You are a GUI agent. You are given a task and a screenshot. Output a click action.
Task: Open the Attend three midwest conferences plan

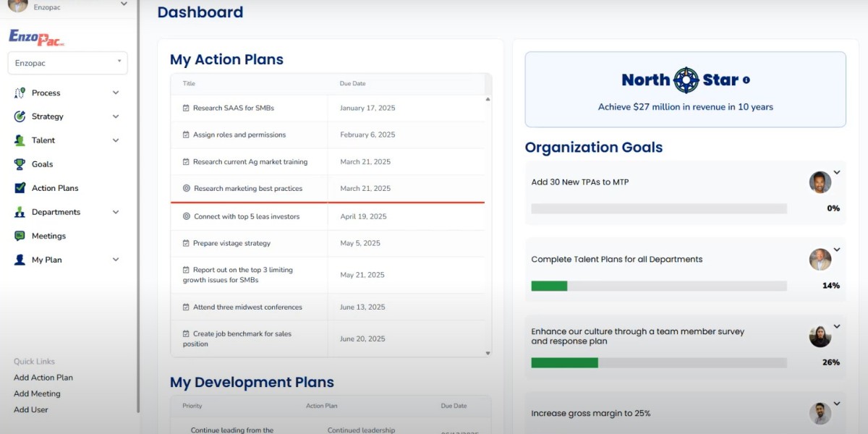coord(247,307)
